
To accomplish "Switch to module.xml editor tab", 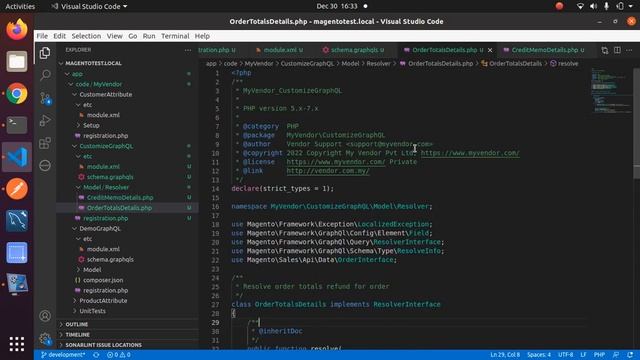I will [x=280, y=50].
